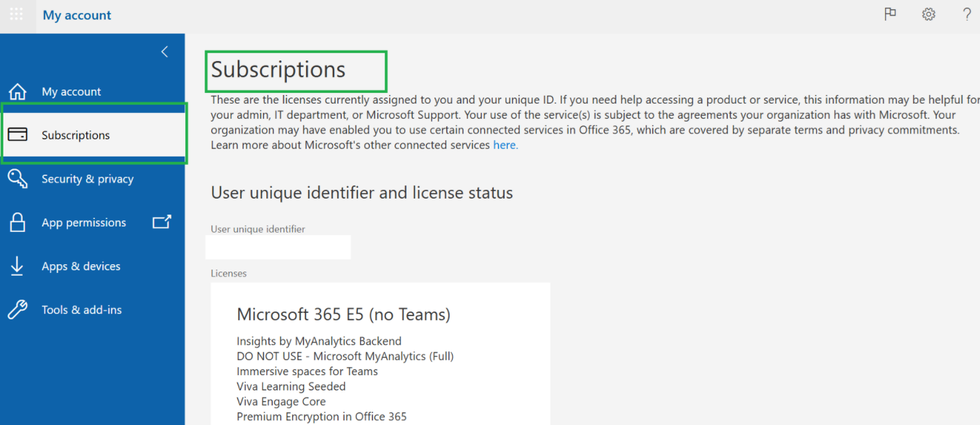Viewport: 980px width, 425px height.
Task: Open the Microsoft 365 app launcher waffle icon
Action: pyautogui.click(x=17, y=15)
